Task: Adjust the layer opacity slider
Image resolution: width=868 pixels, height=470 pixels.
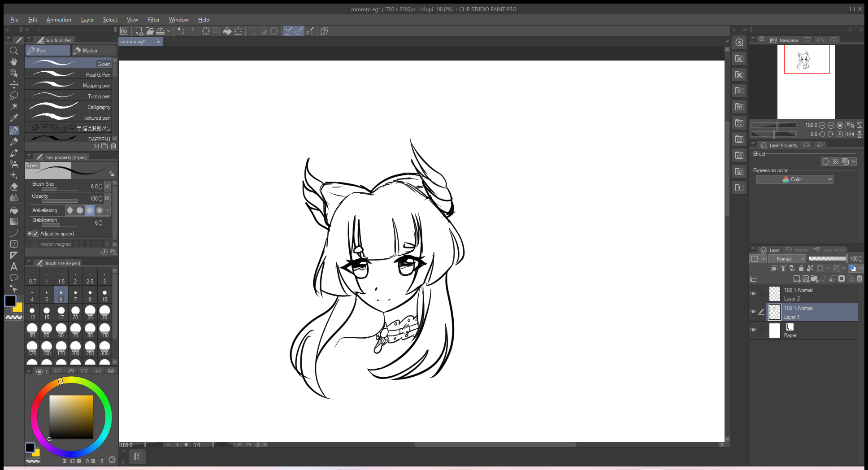Action: coord(827,259)
